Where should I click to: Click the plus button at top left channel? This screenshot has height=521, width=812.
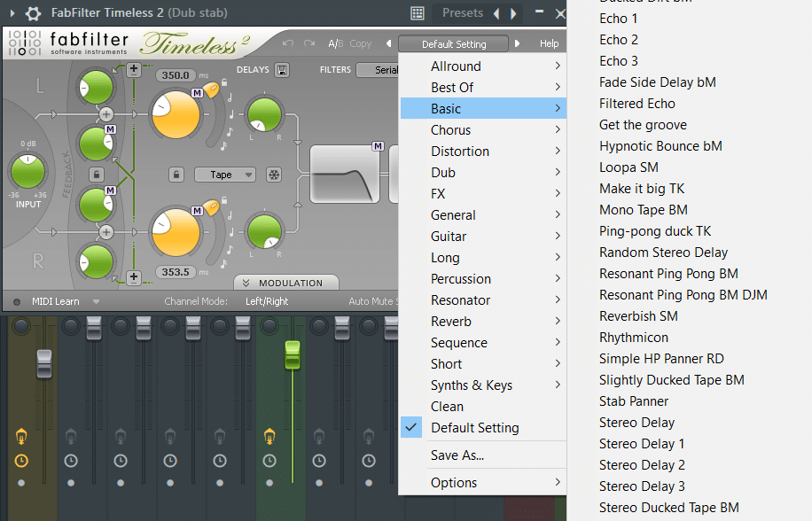tap(134, 69)
